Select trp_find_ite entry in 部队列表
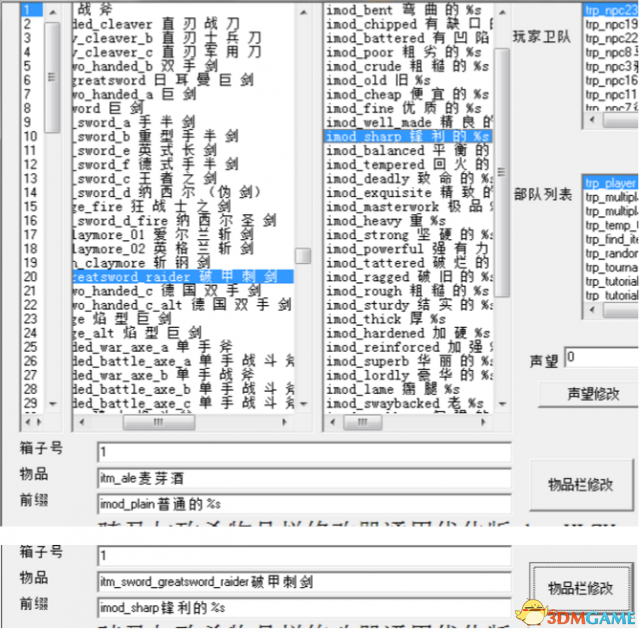The image size is (640, 631). 611,239
